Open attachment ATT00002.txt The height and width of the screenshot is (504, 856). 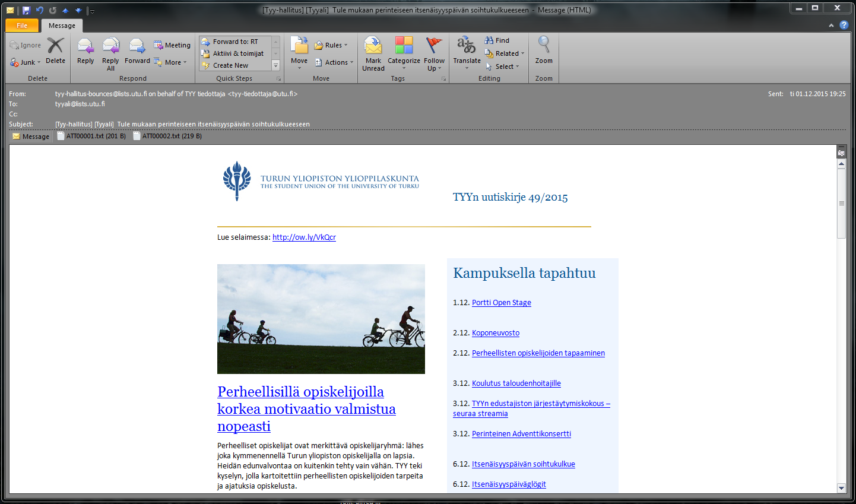tap(167, 136)
